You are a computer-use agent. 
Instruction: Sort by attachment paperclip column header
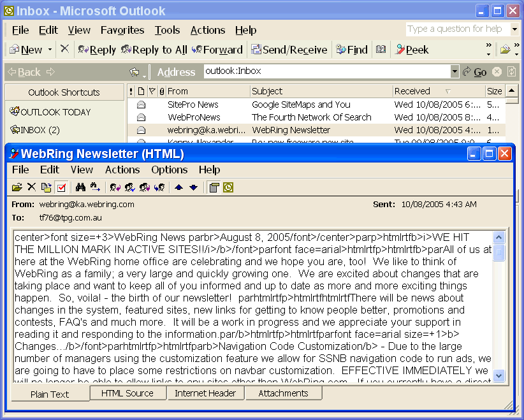162,91
